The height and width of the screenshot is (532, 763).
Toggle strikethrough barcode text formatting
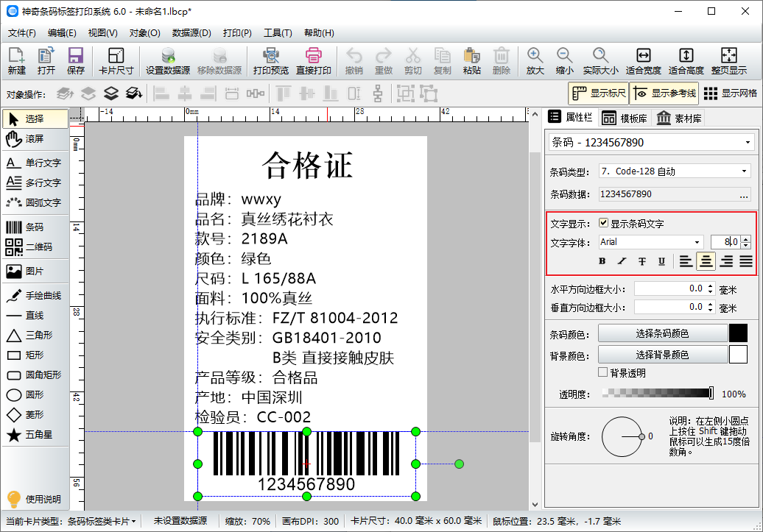pos(641,261)
